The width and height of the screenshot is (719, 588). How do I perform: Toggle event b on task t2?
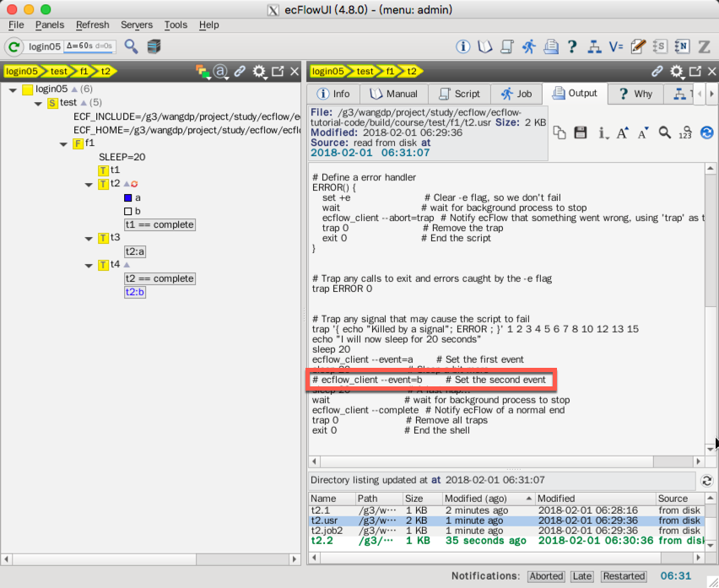coord(128,211)
